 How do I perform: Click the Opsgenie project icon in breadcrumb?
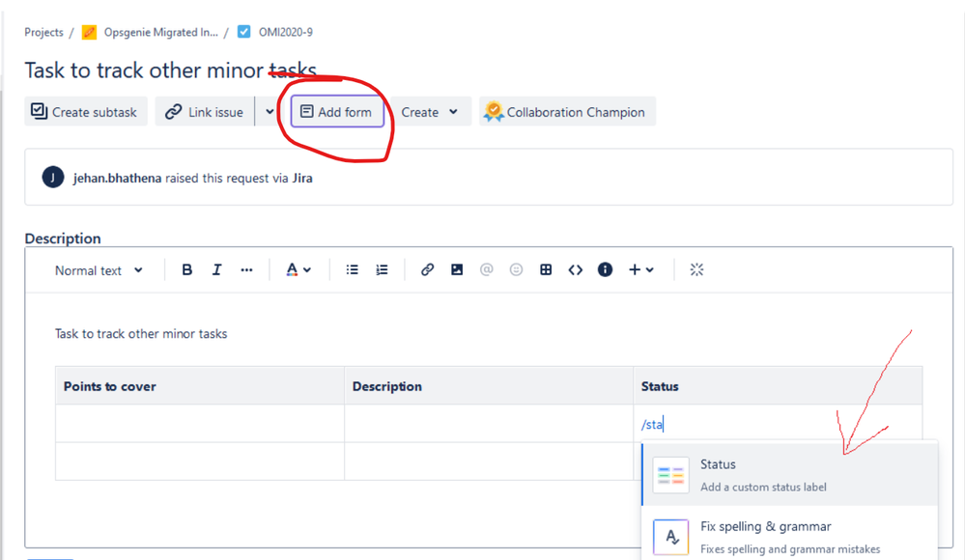click(x=89, y=32)
